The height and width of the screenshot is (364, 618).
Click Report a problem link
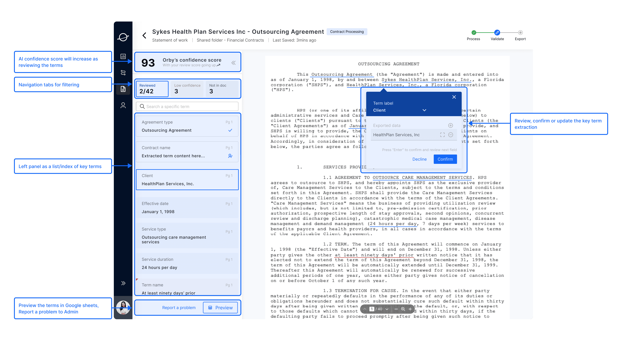(x=179, y=308)
